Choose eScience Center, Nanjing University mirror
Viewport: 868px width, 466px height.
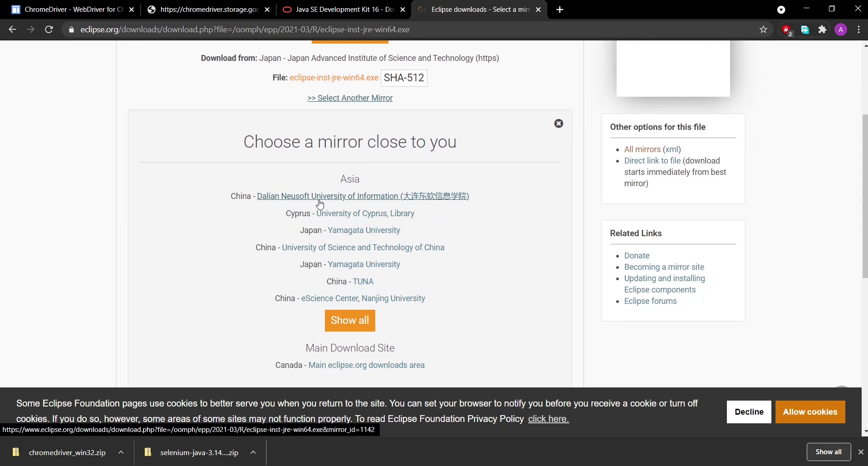tap(363, 298)
